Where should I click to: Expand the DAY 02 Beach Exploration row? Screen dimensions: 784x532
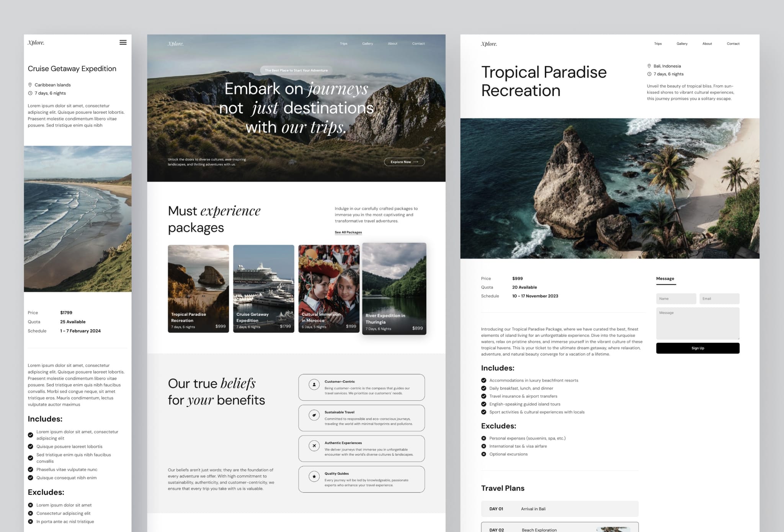[x=560, y=527]
